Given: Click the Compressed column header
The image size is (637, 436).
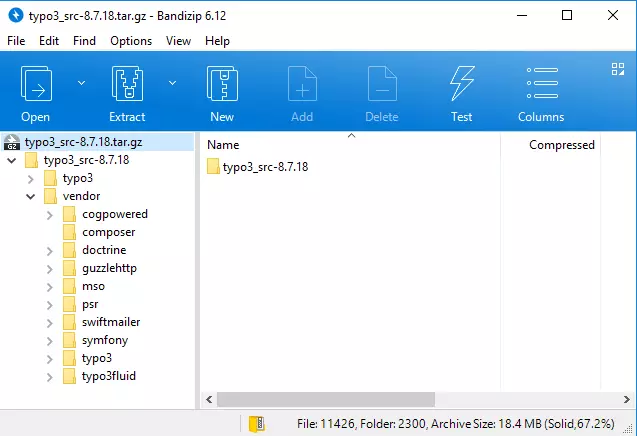Looking at the screenshot, I should (x=561, y=145).
